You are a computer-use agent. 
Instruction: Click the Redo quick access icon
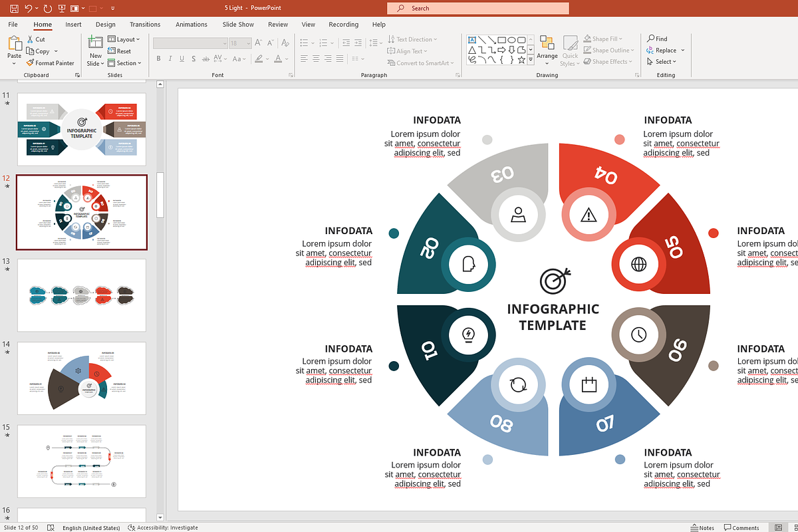[x=47, y=9]
